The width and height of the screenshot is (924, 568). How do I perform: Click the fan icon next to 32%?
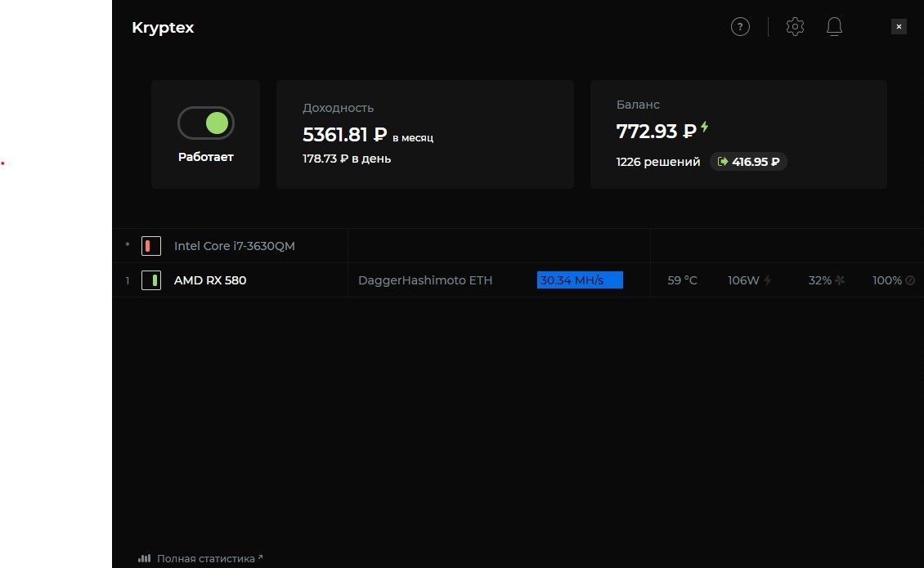click(x=840, y=280)
